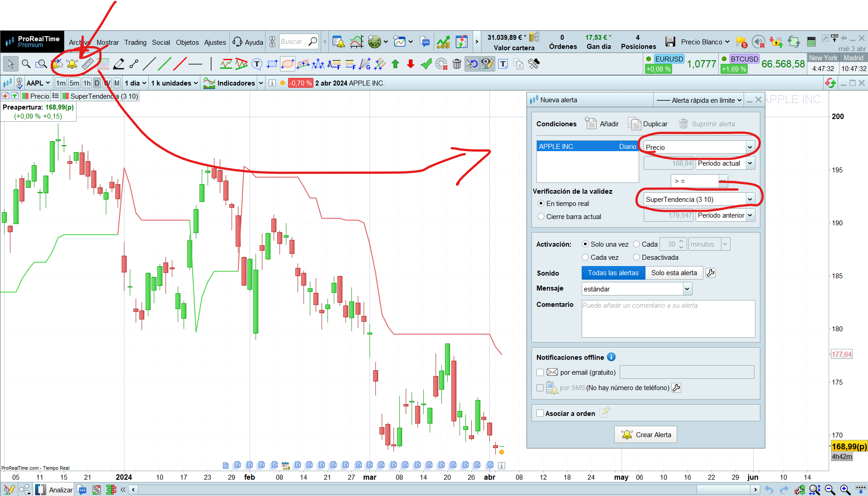Click the 'Buscar...' search field
The image size is (868, 496).
click(x=299, y=42)
